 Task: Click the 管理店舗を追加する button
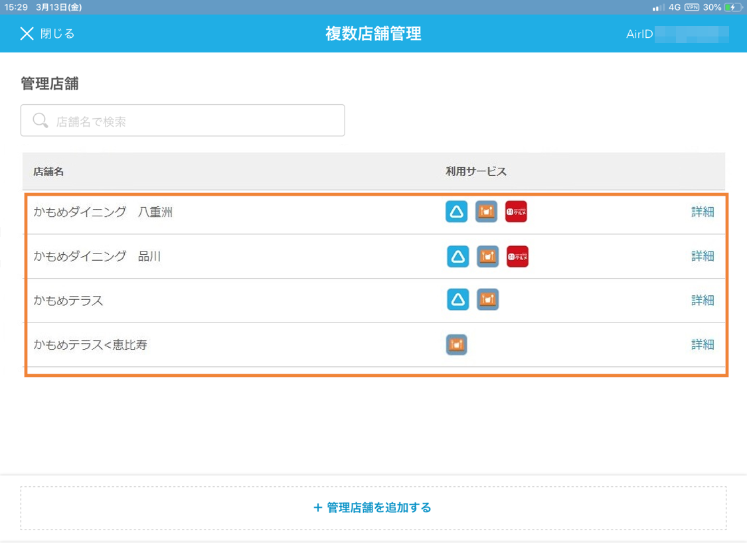[373, 508]
